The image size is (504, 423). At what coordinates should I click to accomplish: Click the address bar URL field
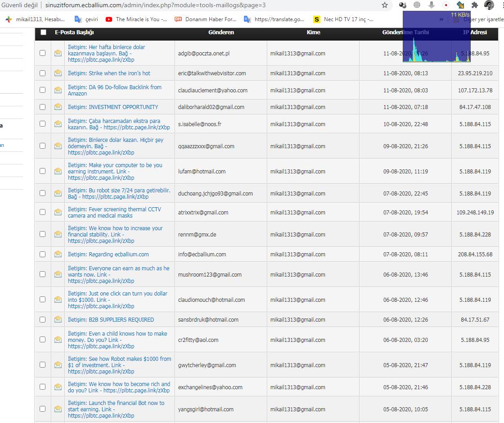tap(180, 5)
